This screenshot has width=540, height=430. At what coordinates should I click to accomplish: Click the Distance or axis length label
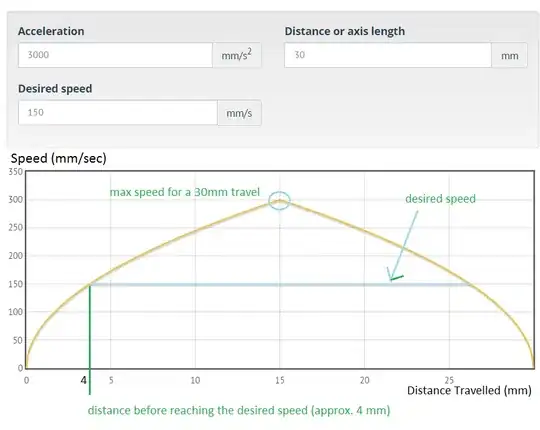click(x=345, y=31)
